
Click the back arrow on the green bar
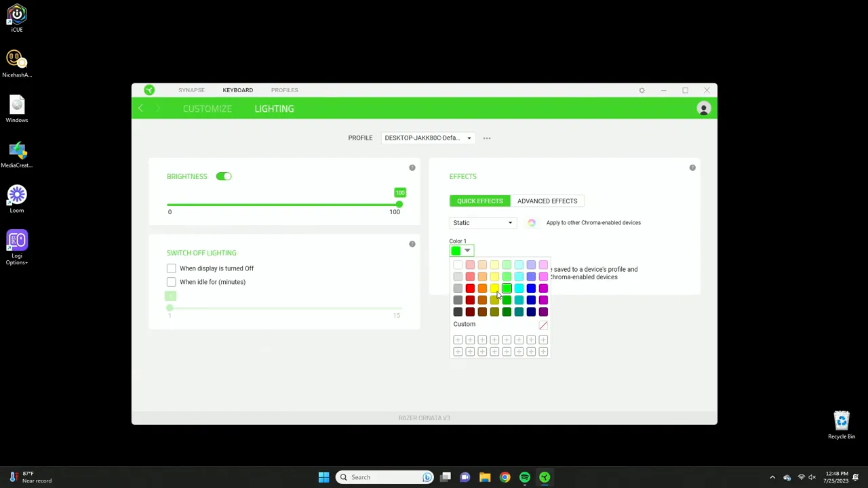pyautogui.click(x=140, y=108)
